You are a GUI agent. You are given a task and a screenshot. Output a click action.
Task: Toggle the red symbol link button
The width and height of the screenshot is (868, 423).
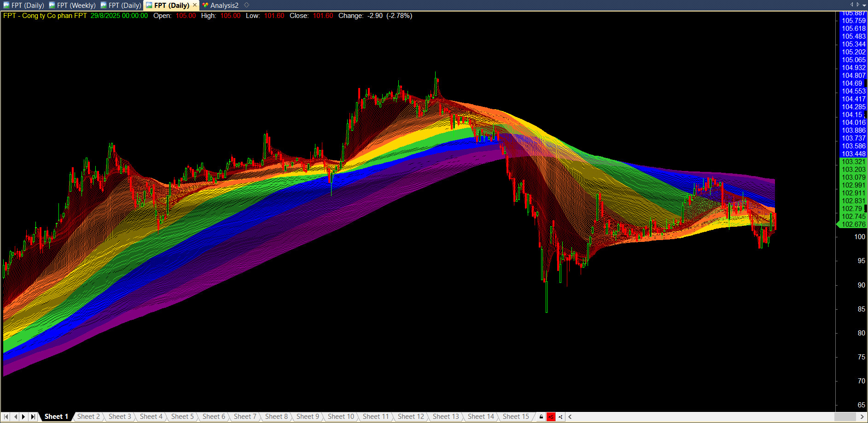pyautogui.click(x=551, y=417)
